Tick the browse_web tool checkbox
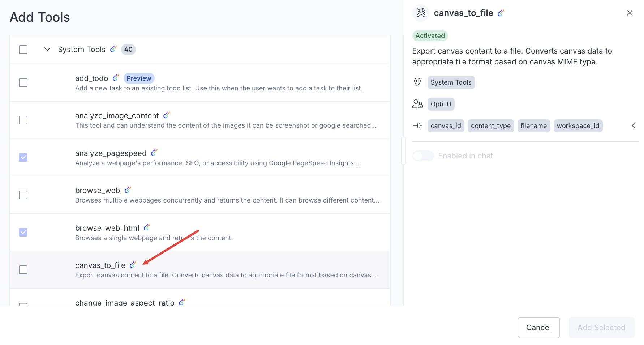Screen dimensions: 644x345 coord(23,195)
